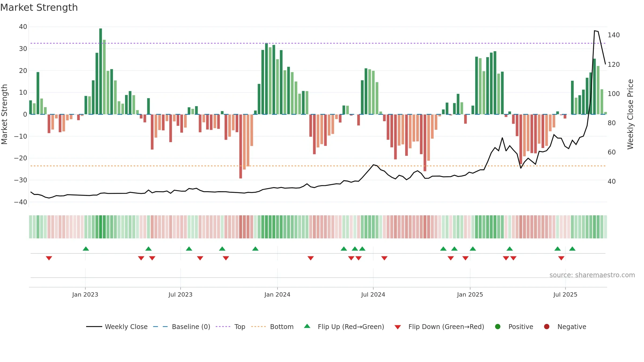Click the source: sharemaestro.com text
The image size is (644, 362).
click(592, 275)
